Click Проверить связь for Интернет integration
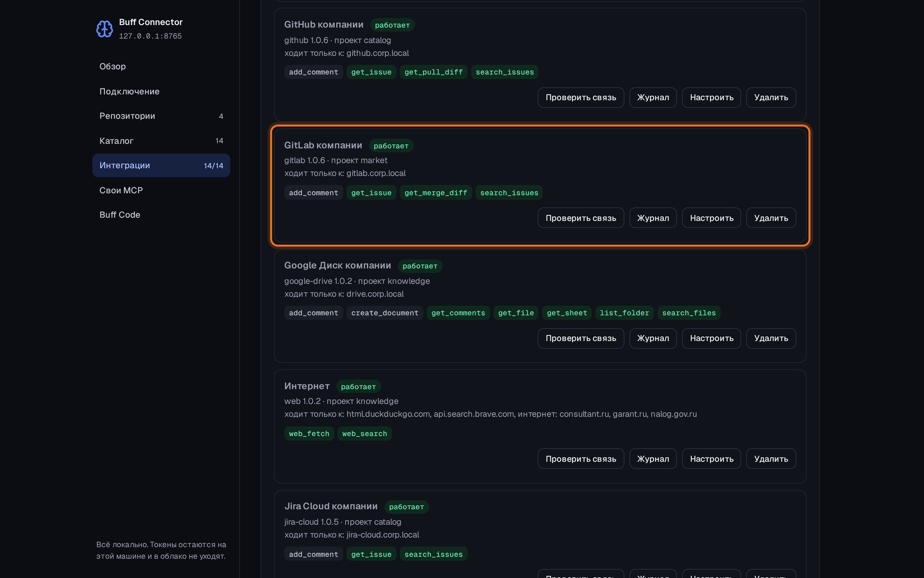 [581, 459]
